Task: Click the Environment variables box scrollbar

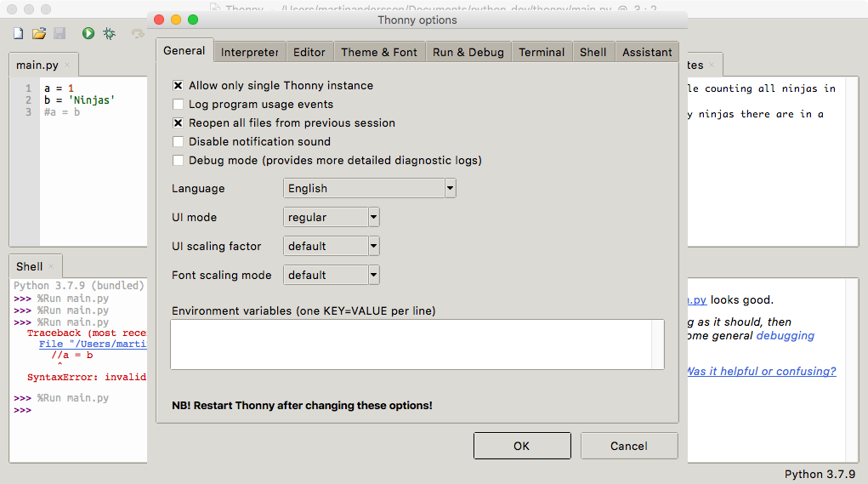Action: pos(658,344)
